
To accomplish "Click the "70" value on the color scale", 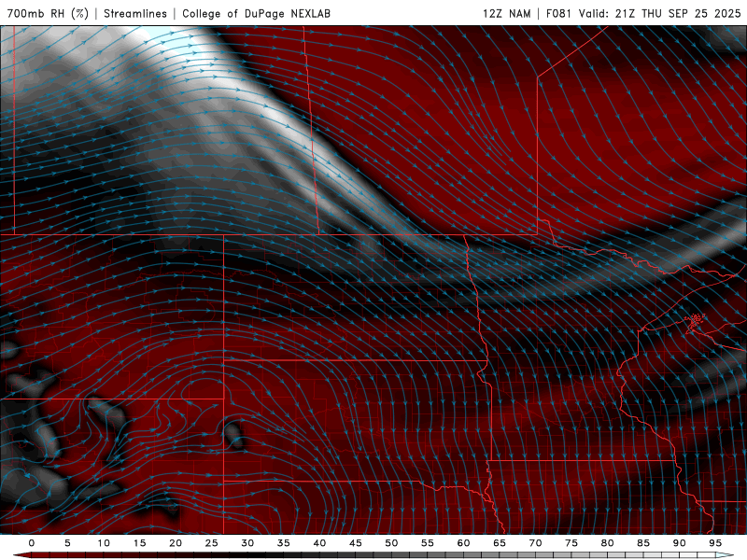I will coord(535,543).
